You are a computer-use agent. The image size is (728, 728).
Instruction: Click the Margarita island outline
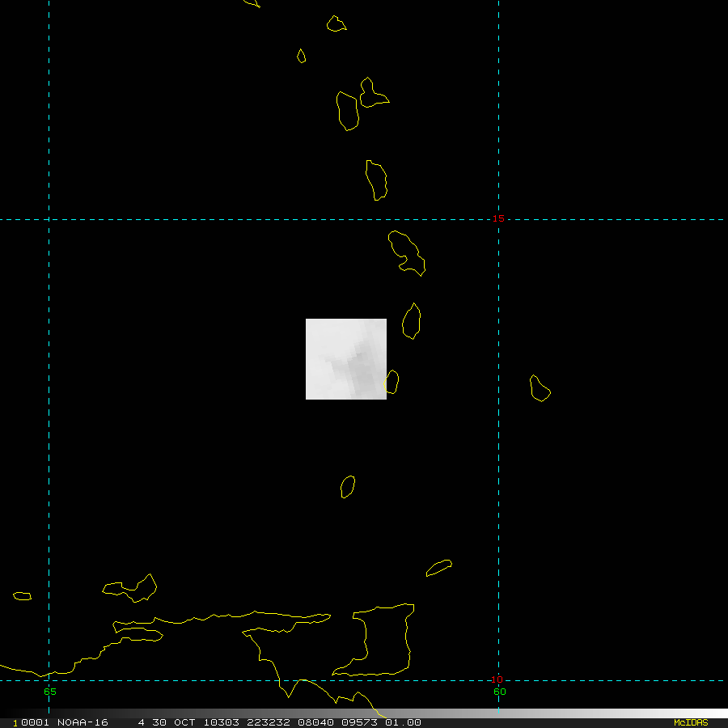[x=129, y=588]
